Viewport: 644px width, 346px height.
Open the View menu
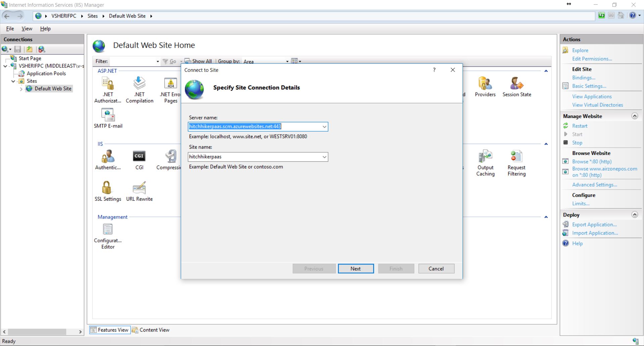[x=27, y=29]
